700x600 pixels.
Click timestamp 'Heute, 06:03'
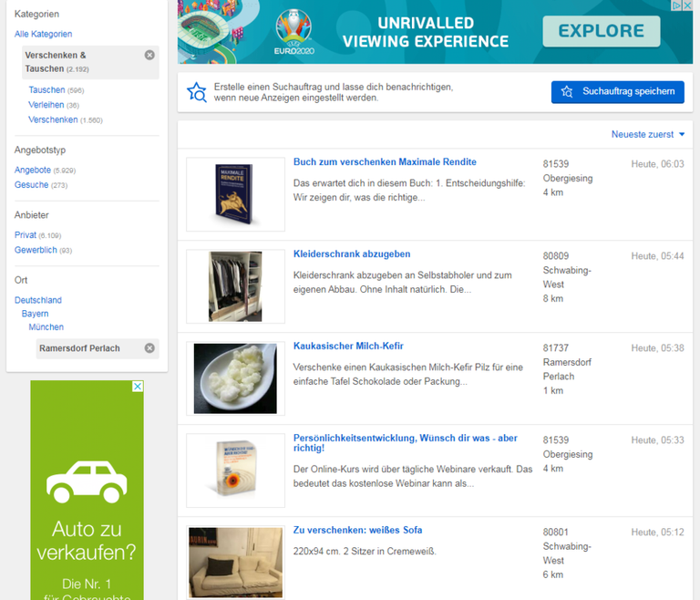click(657, 164)
